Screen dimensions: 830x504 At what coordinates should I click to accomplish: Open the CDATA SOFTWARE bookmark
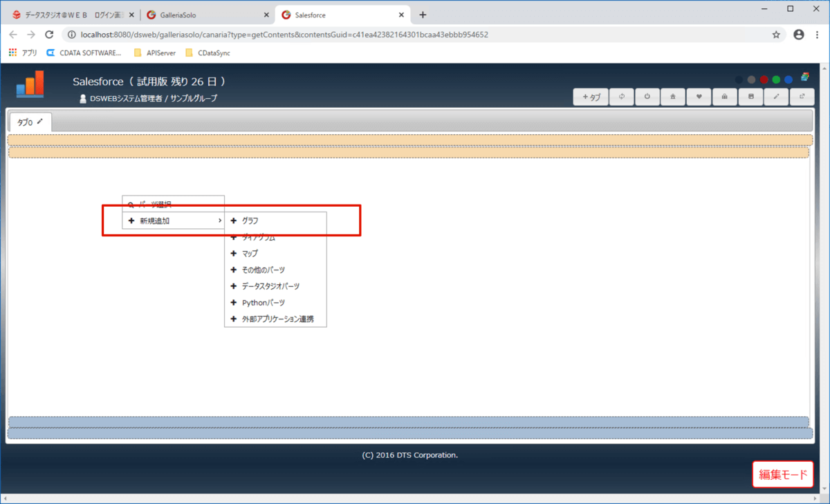click(x=84, y=53)
